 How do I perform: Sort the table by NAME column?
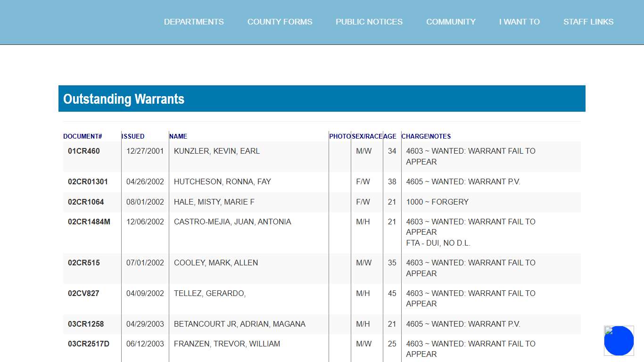[178, 136]
